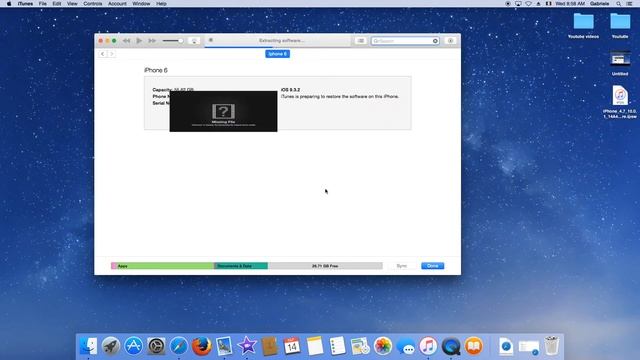Image resolution: width=640 pixels, height=360 pixels.
Task: Open Photos from the Dock
Action: pos(383,346)
